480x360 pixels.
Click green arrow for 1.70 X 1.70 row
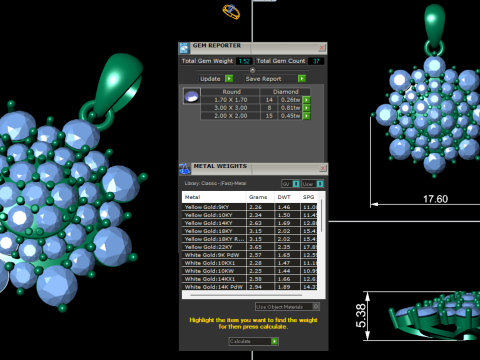(x=306, y=100)
